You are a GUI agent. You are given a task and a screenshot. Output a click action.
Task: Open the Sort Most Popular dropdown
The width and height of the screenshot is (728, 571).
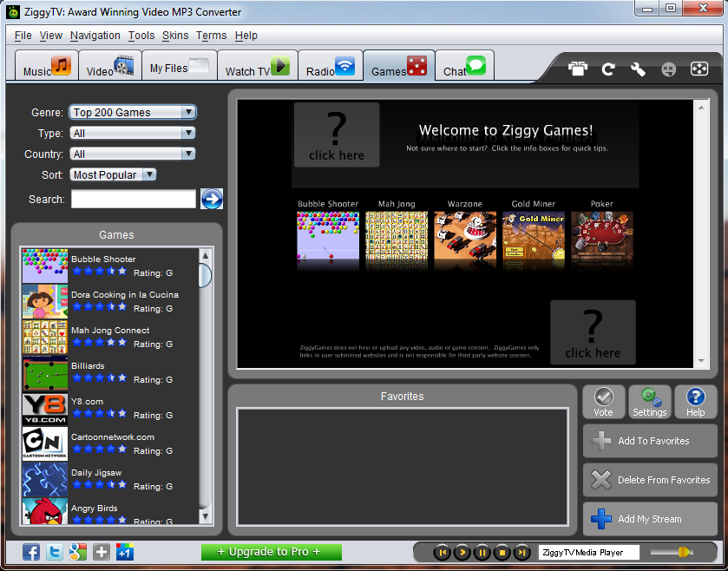[x=113, y=175]
